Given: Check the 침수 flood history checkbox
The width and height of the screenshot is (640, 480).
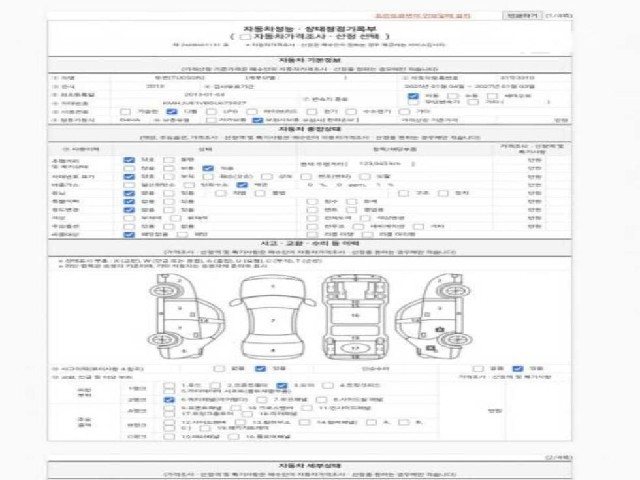Looking at the screenshot, I should click(312, 202).
